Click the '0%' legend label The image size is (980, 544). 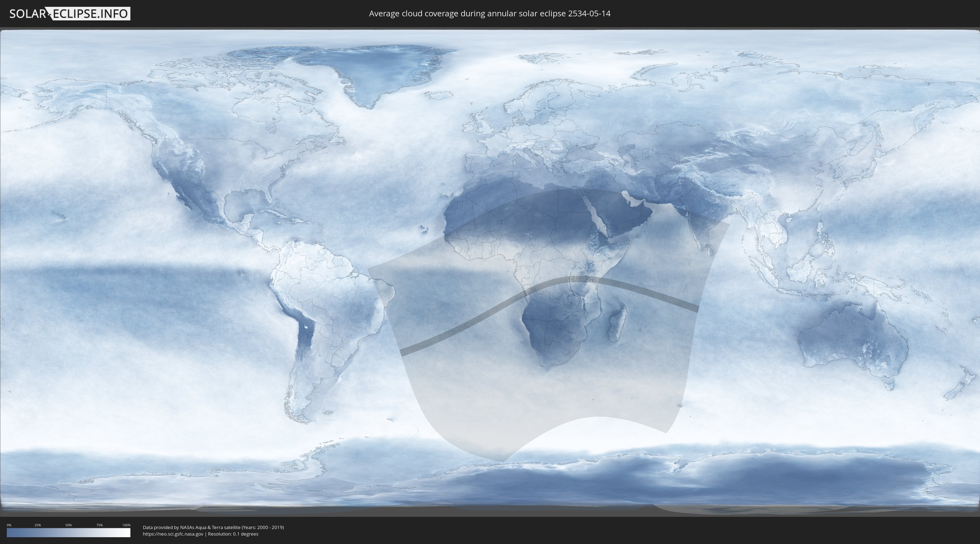point(9,525)
